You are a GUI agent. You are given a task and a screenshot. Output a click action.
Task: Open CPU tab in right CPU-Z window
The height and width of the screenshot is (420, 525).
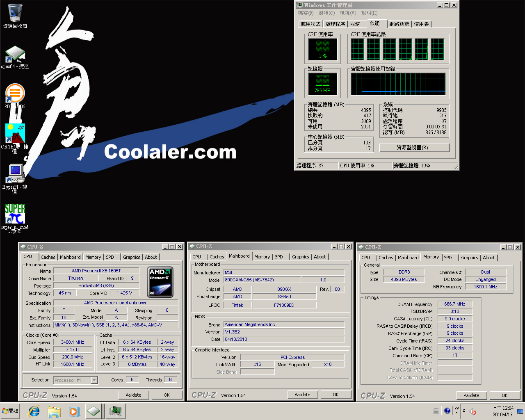(x=365, y=258)
